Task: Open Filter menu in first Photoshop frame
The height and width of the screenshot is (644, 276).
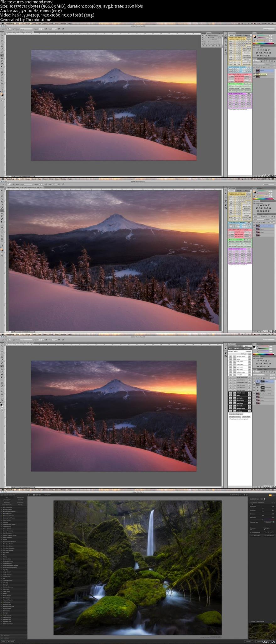Action: point(51,23)
